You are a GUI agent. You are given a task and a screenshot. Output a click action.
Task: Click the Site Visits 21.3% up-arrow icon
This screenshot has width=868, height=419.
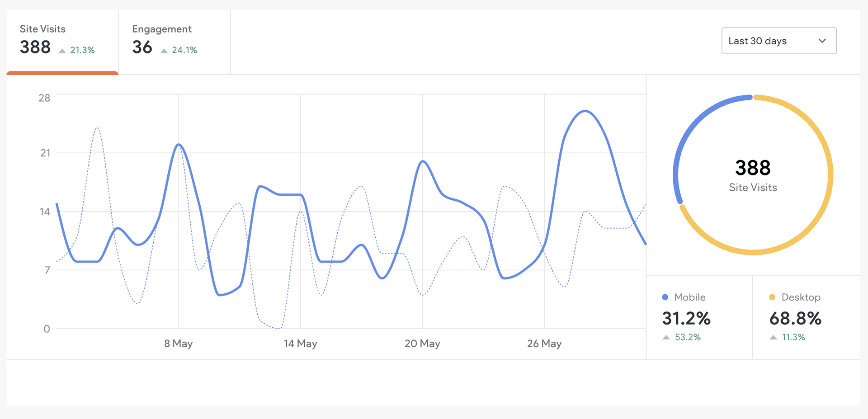[x=62, y=51]
